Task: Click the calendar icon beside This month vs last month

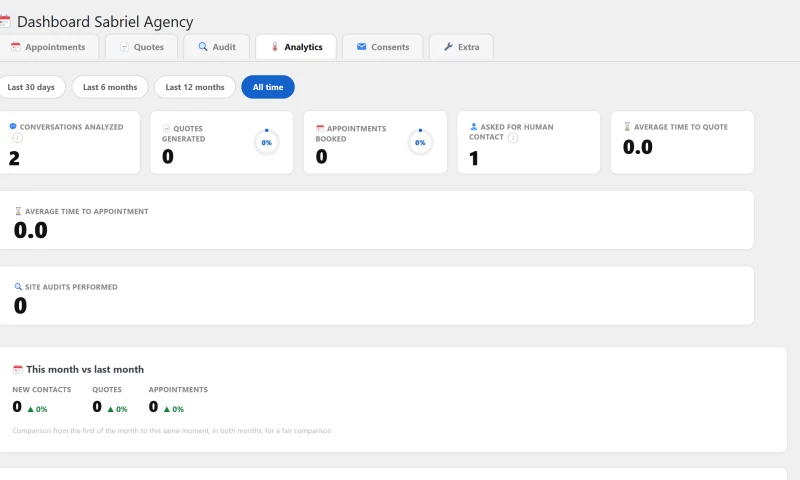Action: pos(18,369)
